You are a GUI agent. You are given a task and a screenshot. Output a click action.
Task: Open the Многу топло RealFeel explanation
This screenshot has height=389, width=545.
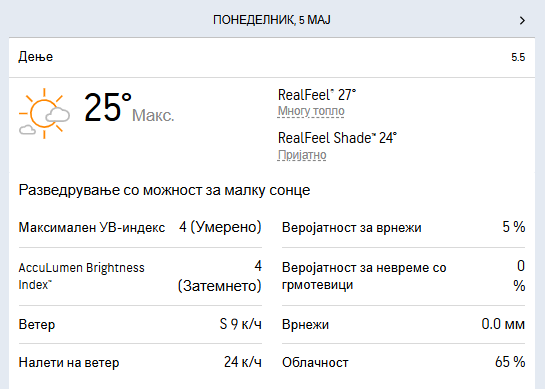pos(311,111)
